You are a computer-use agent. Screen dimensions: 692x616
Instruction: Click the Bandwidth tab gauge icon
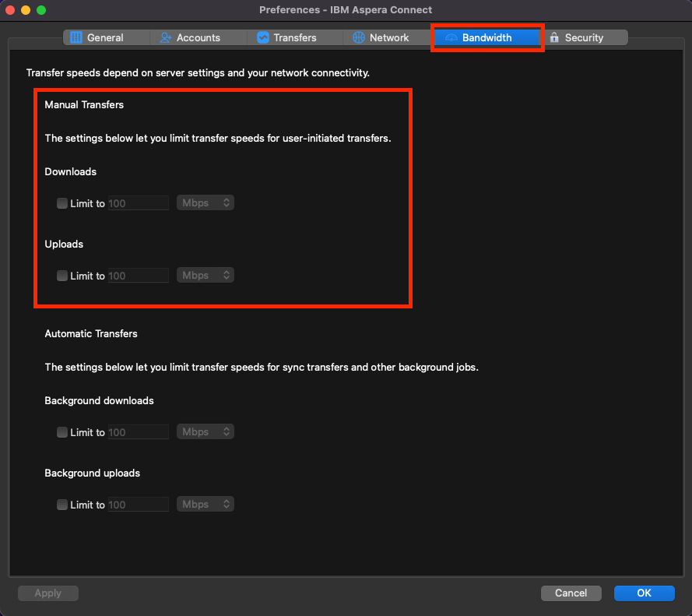click(x=451, y=38)
